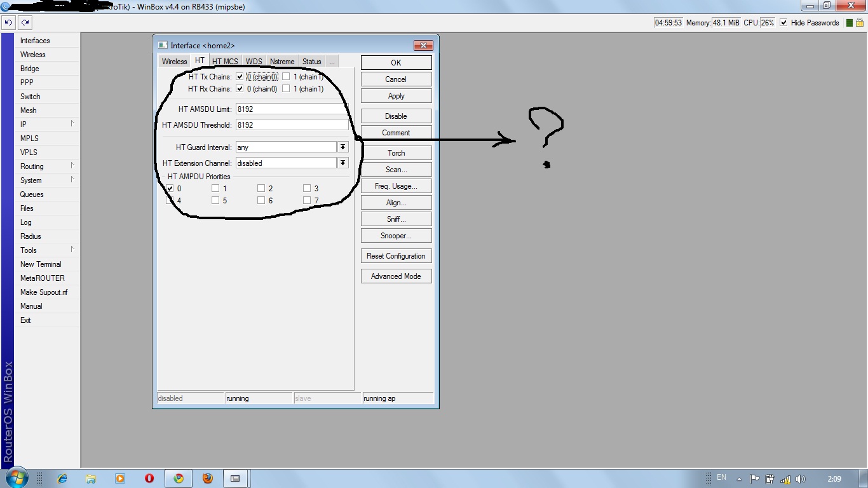
Task: Click the HT Guard Interval value box
Action: [x=286, y=147]
